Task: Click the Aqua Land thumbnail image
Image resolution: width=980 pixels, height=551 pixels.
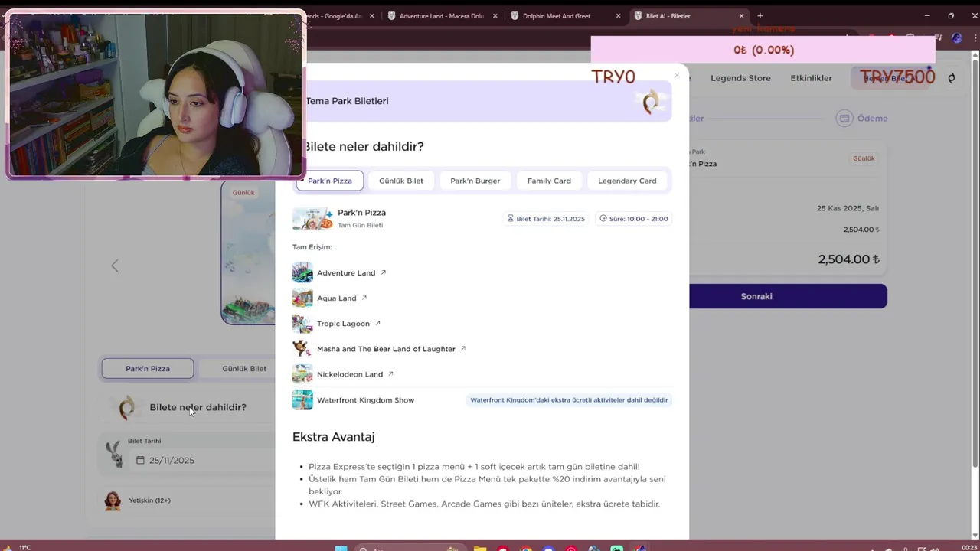Action: coord(302,298)
